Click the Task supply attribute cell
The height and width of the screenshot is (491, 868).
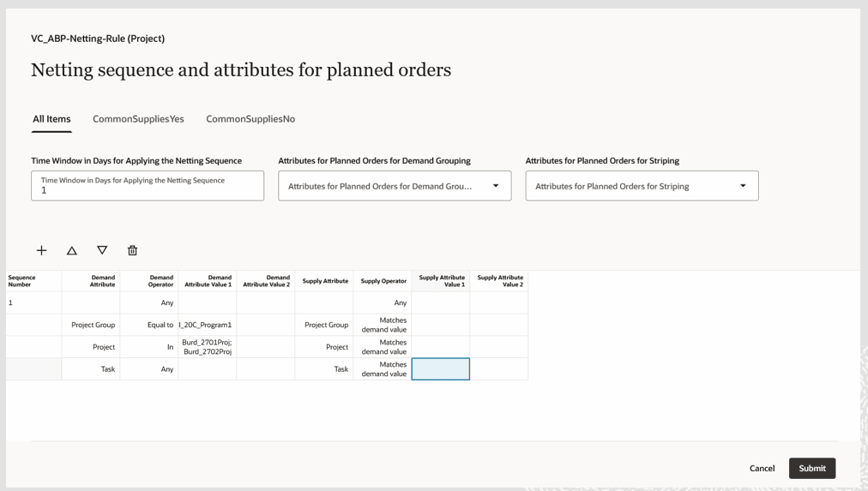324,369
